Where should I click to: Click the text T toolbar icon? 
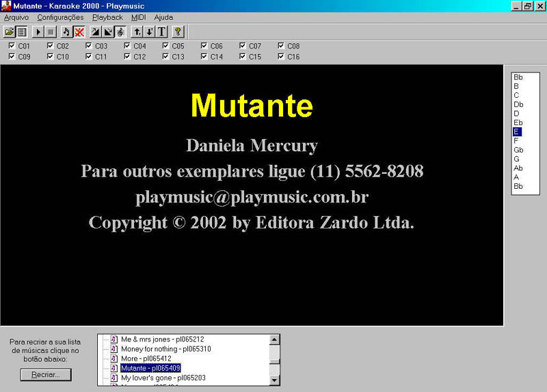tap(161, 32)
